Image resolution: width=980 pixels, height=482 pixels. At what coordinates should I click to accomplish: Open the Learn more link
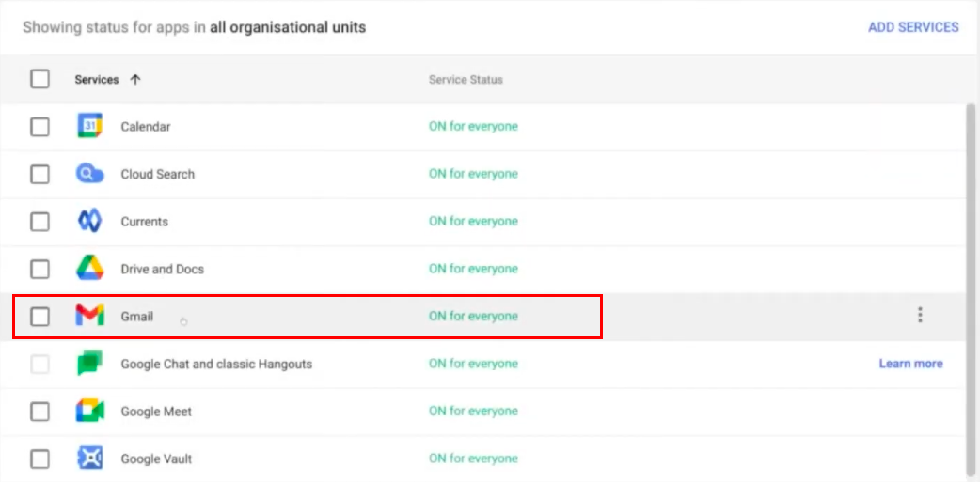[910, 364]
